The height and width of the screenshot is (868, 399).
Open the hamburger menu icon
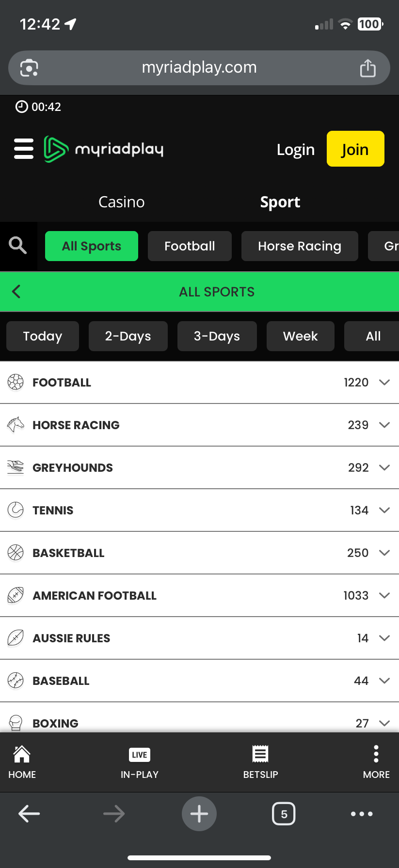click(24, 149)
